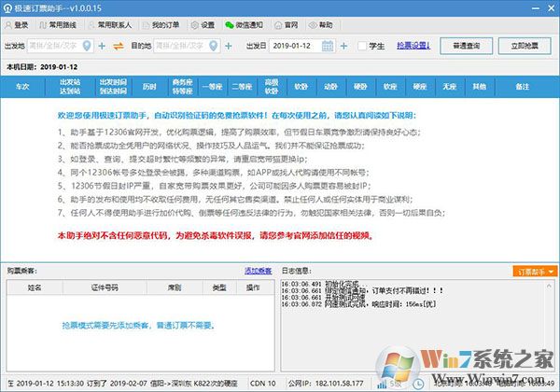Focus the 出发地 departure input field

(x=60, y=46)
